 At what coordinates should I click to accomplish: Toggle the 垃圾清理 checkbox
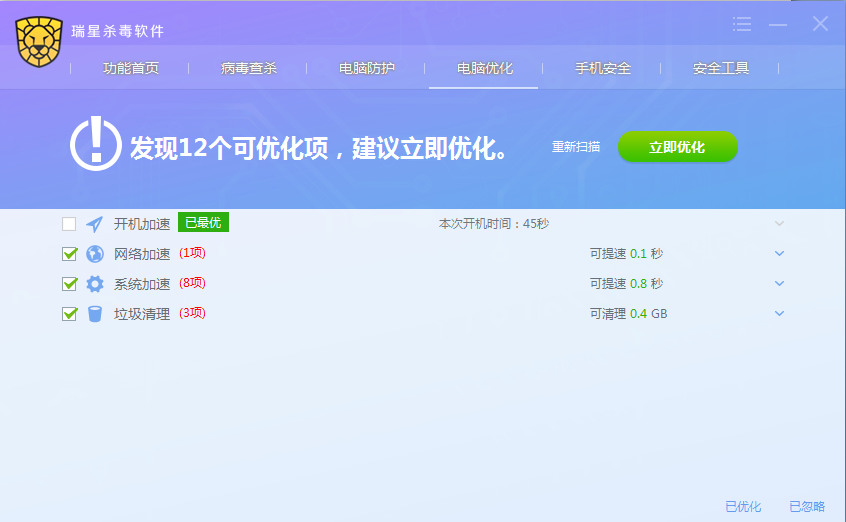(69, 314)
